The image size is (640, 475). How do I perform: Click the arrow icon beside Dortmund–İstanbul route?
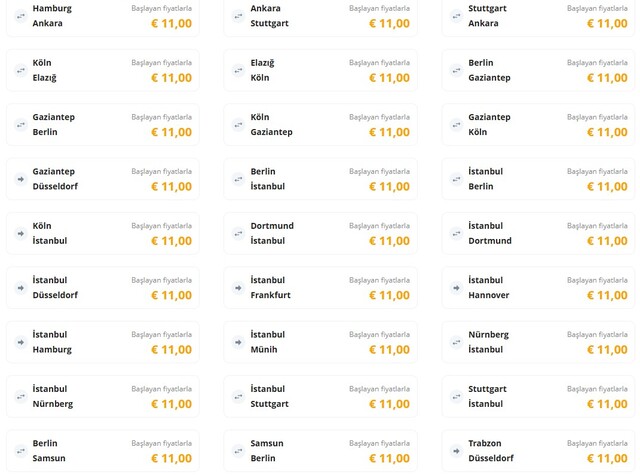pyautogui.click(x=238, y=233)
